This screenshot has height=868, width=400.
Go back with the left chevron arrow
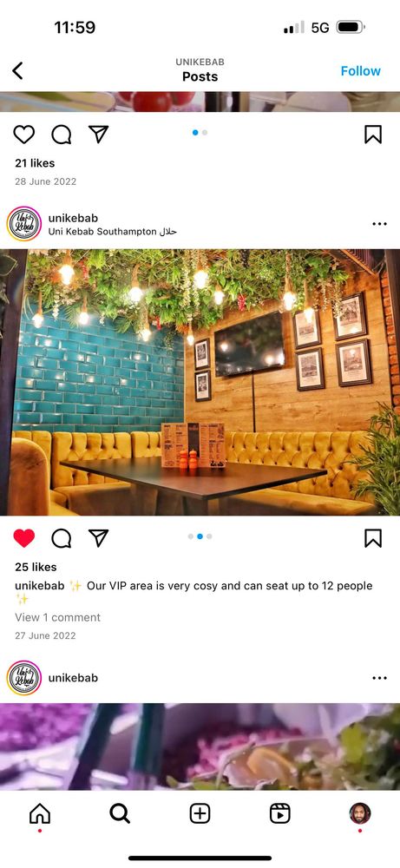(17, 71)
